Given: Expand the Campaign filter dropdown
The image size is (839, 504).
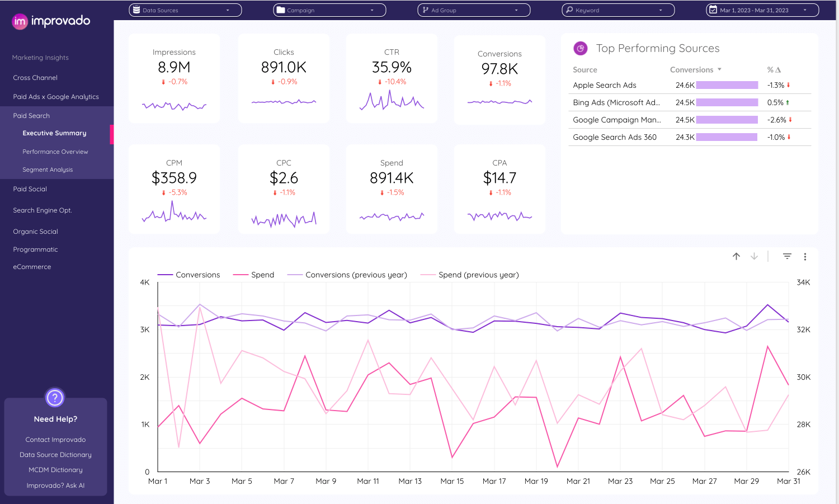Looking at the screenshot, I should point(329,10).
